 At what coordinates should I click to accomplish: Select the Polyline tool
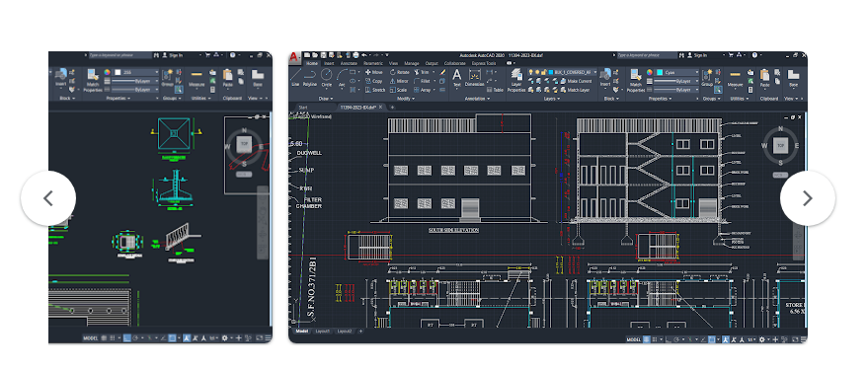point(310,78)
